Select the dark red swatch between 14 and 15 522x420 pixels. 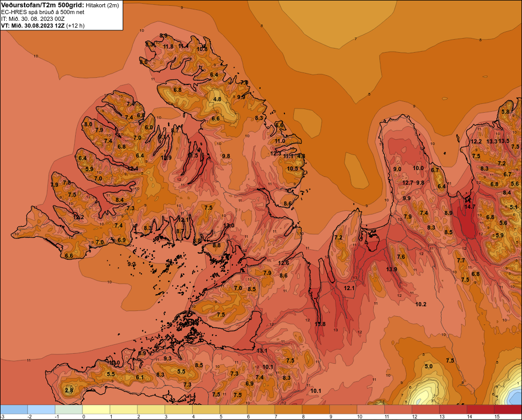pyautogui.click(x=480, y=410)
